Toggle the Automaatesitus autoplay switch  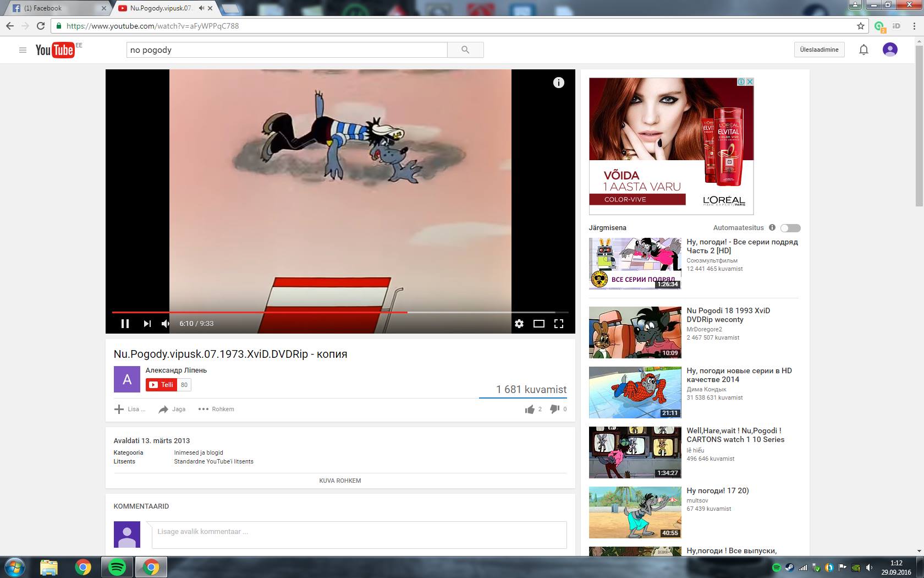[790, 228]
